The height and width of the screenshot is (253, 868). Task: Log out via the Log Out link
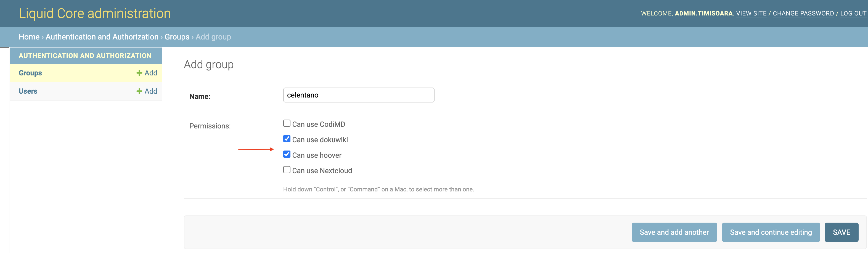point(853,14)
